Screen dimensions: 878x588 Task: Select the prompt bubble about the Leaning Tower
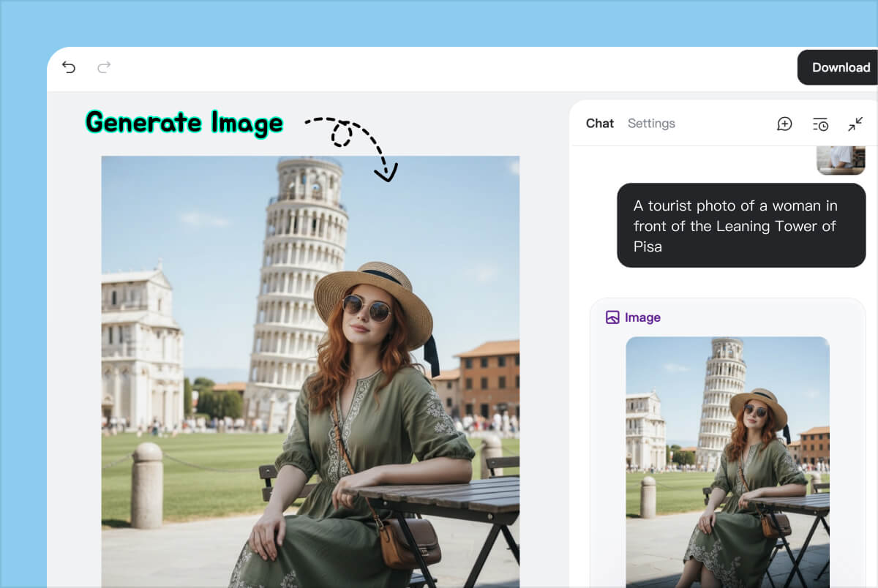[x=741, y=225]
